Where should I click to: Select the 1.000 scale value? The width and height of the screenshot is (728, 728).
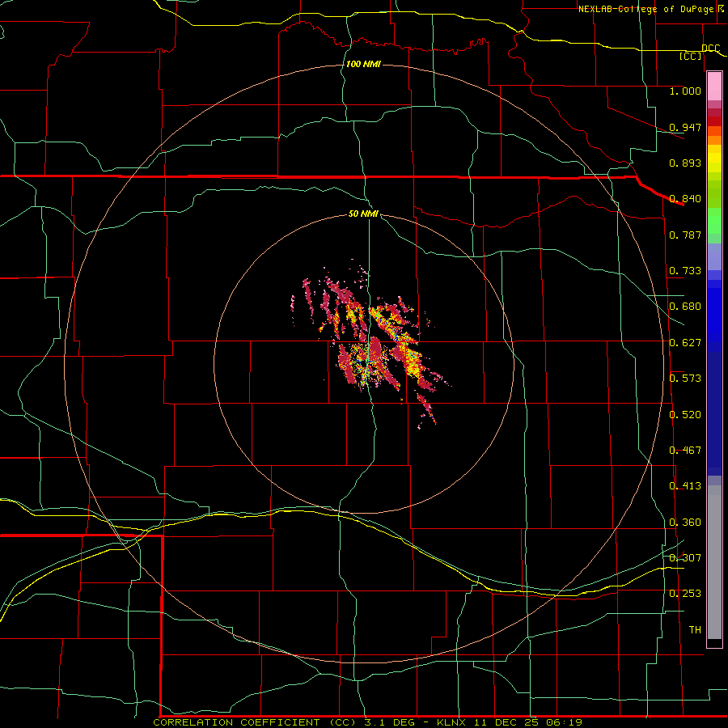(x=685, y=91)
